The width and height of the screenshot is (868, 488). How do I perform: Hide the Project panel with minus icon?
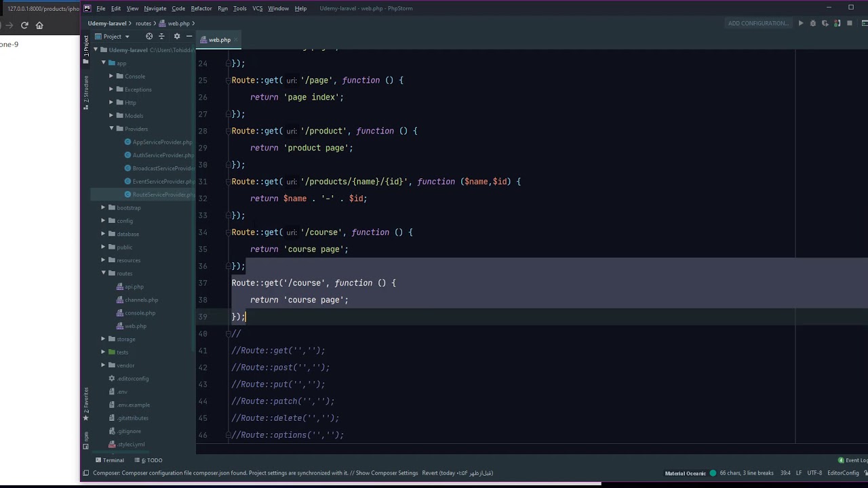189,37
